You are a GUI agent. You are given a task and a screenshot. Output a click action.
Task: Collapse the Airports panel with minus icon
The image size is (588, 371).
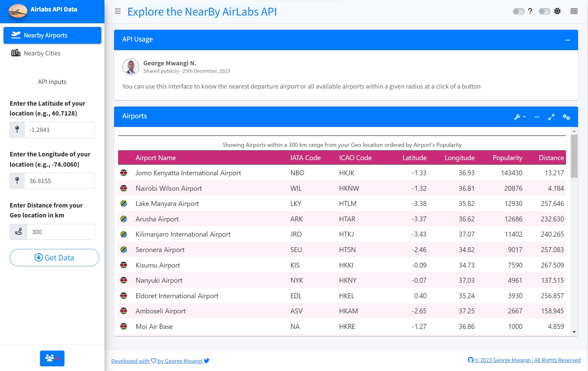pos(537,117)
